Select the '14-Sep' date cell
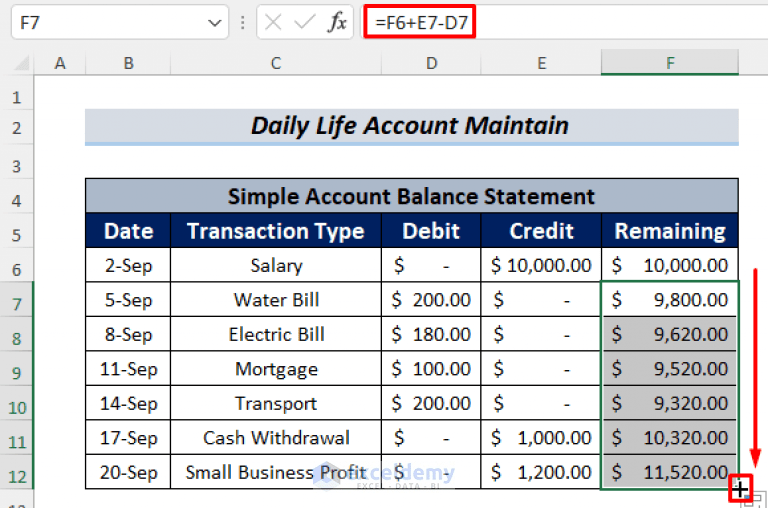The height and width of the screenshot is (508, 768). click(128, 403)
